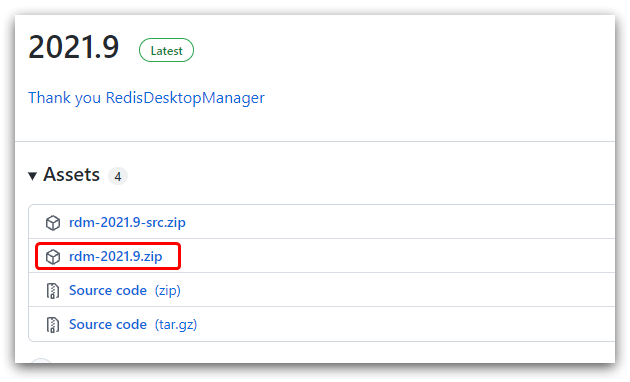Click the package icon beside rdm-2021.9-src.zip
Screen dimensions: 630x382
tap(53, 223)
